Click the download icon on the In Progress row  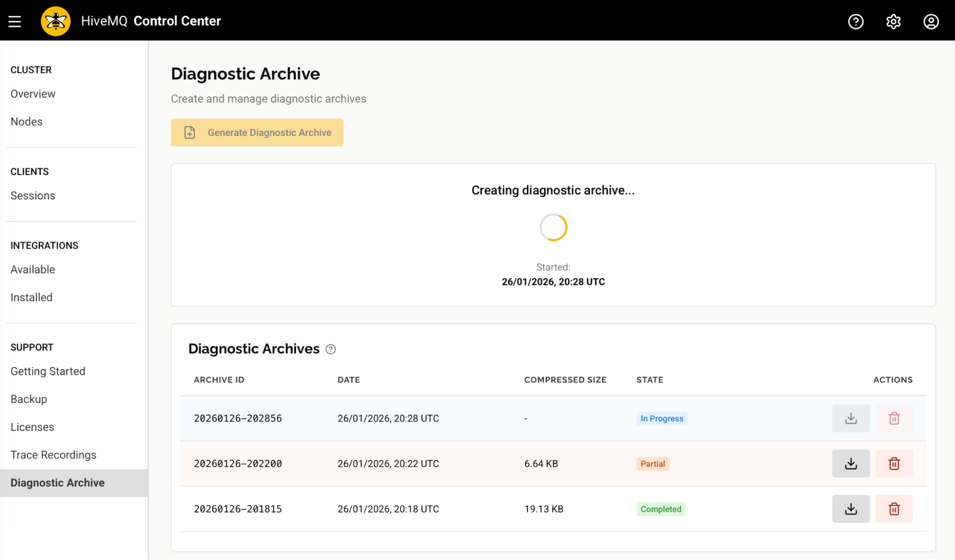[851, 418]
